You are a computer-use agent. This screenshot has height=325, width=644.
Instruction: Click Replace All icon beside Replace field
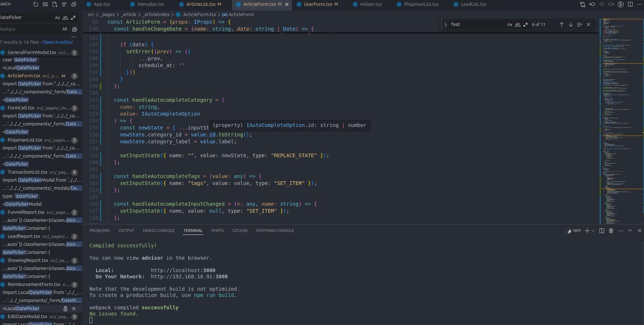point(74,29)
